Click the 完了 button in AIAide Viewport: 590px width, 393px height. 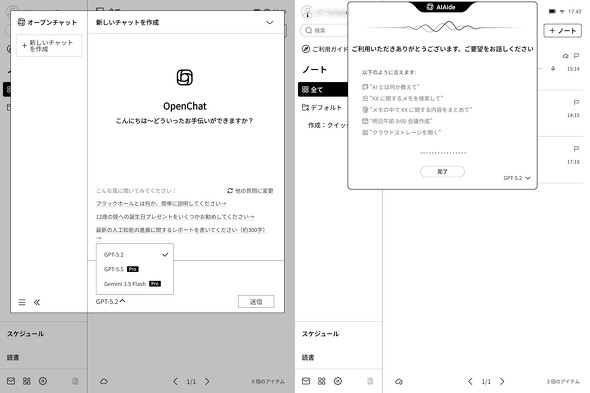[x=442, y=171]
